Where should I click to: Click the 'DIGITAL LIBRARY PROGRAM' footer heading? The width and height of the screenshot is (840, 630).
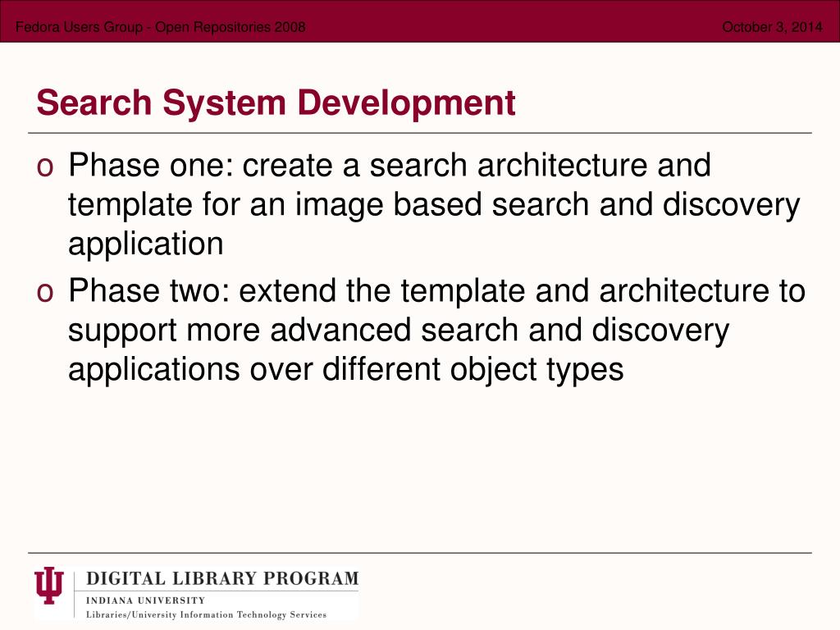222,578
